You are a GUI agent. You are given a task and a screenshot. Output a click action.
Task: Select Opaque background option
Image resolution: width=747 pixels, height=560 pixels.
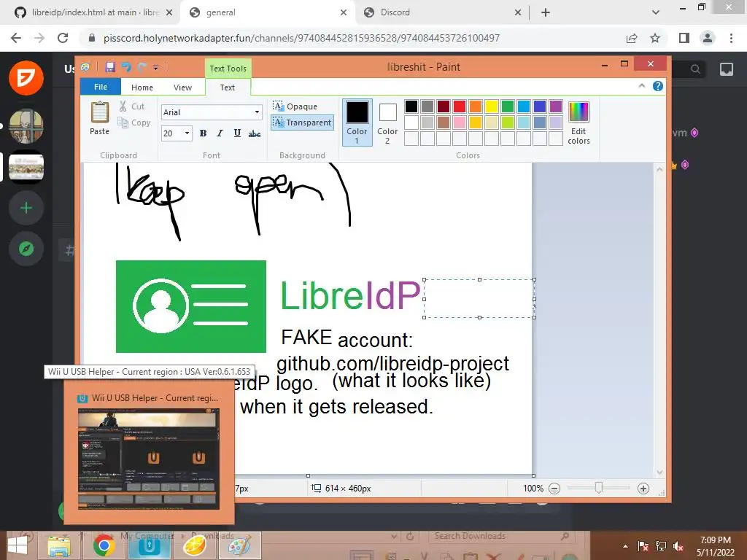click(x=295, y=106)
